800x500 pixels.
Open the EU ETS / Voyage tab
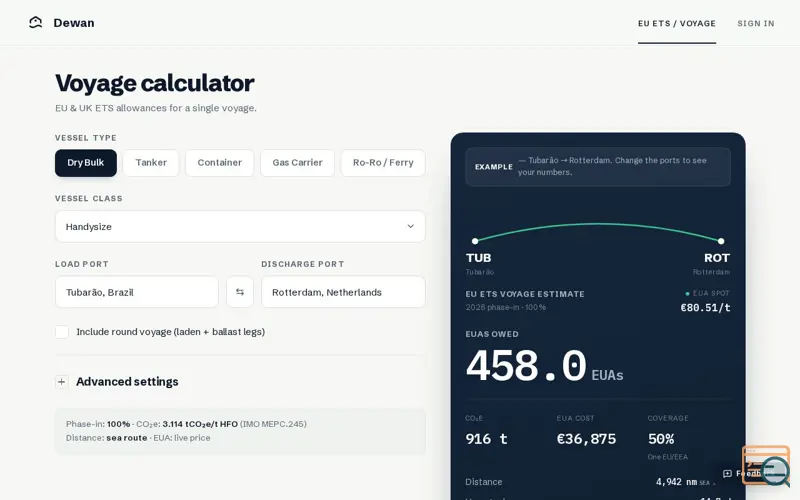677,23
